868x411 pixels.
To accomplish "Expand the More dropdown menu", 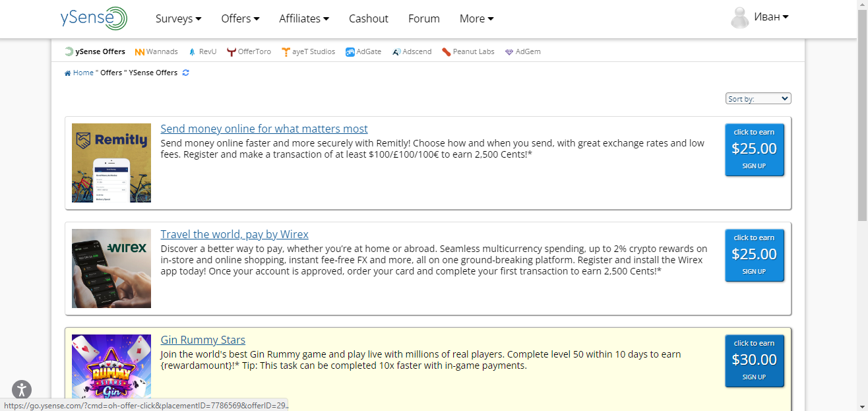I will (477, 18).
